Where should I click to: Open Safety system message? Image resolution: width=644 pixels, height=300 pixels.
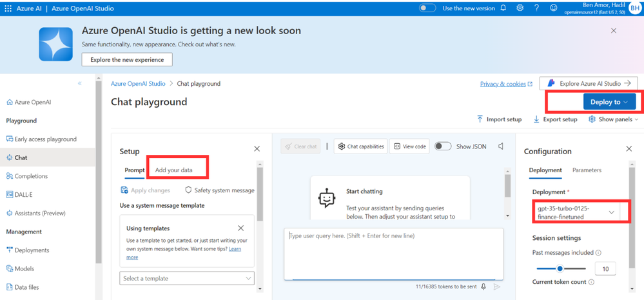coord(220,190)
